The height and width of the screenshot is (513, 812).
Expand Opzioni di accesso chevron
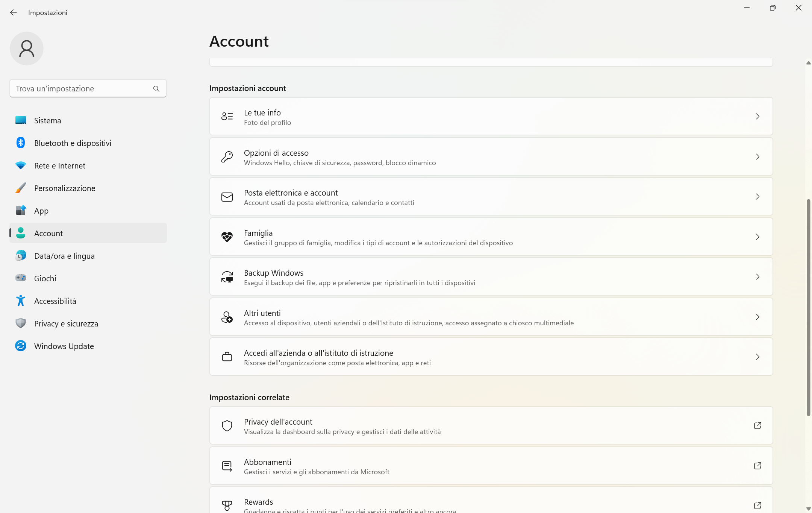(757, 157)
